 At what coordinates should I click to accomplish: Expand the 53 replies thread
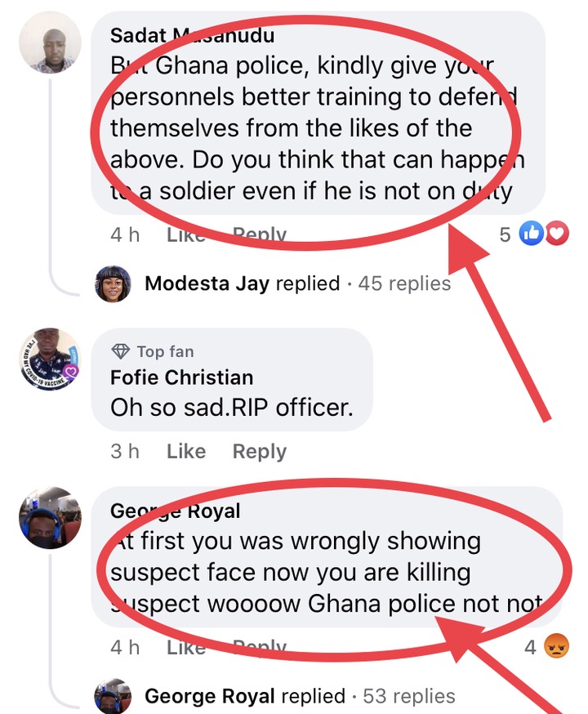[408, 696]
